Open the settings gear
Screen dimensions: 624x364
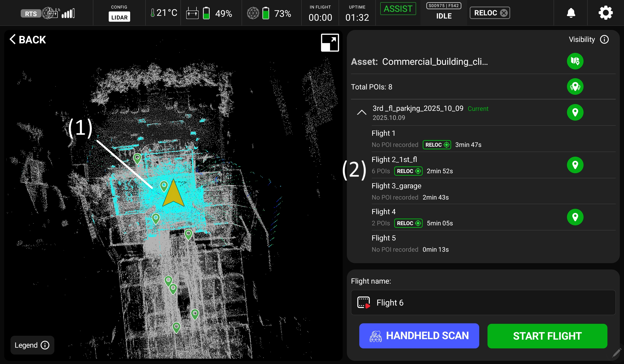[x=605, y=13]
